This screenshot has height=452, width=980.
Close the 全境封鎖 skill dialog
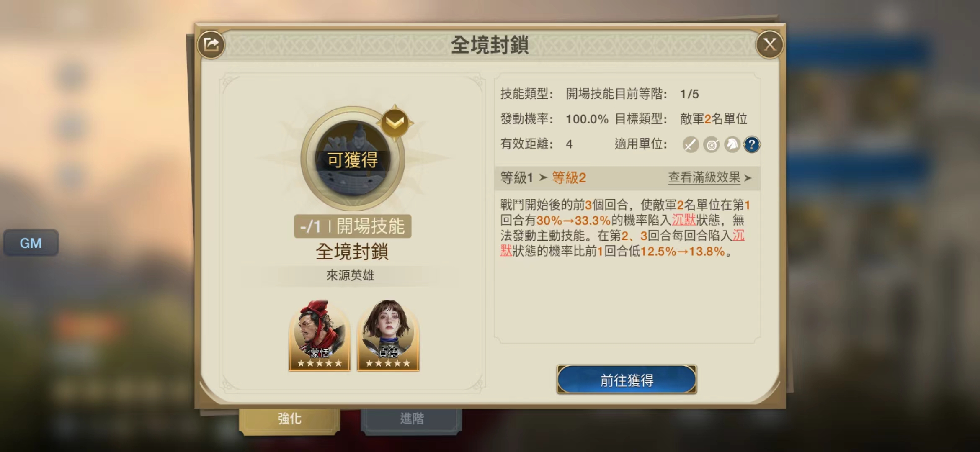point(769,44)
